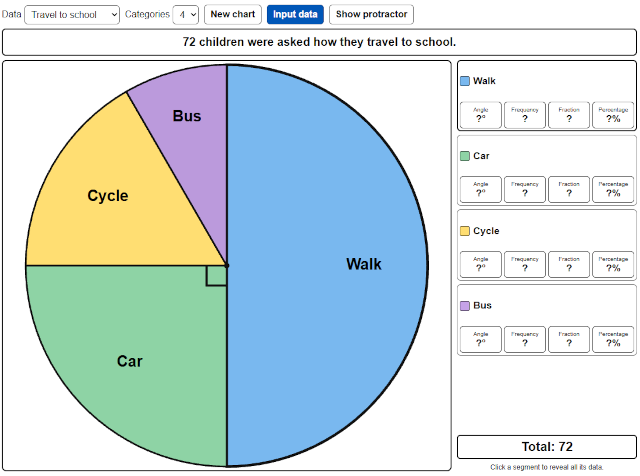Viewport: 640px width, 476px height.
Task: Click the purple Bus color swatch in legend
Action: click(x=465, y=306)
